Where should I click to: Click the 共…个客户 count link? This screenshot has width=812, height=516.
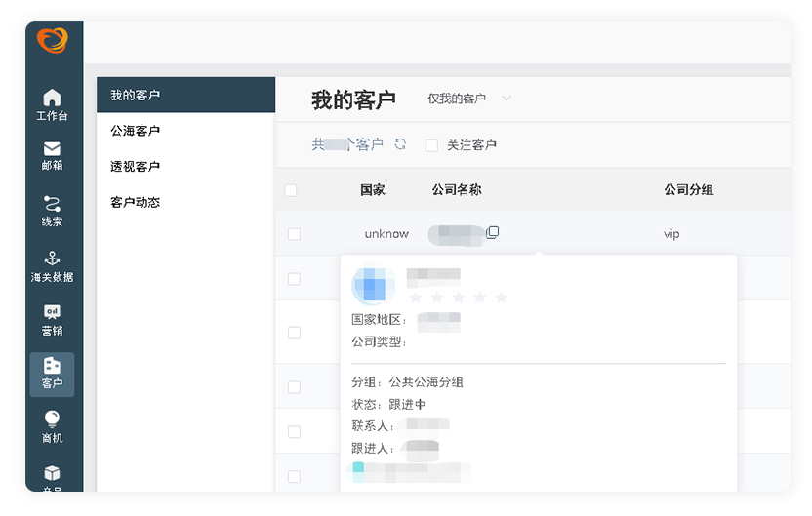[347, 144]
